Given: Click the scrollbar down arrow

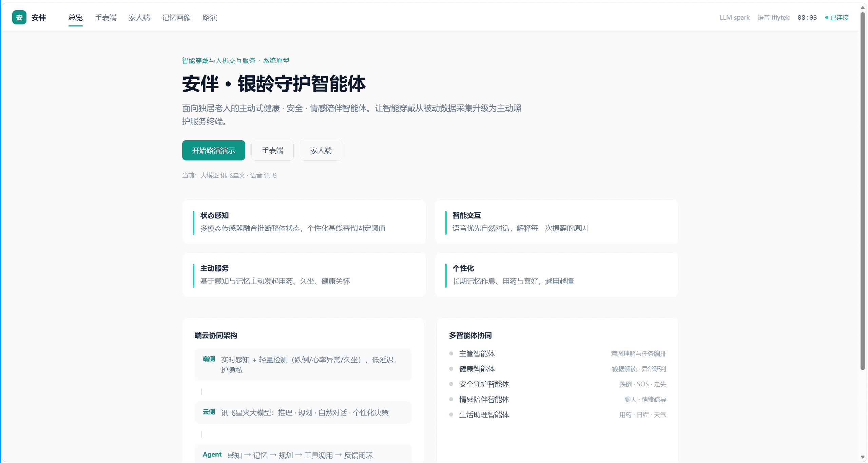Looking at the screenshot, I should click(863, 457).
